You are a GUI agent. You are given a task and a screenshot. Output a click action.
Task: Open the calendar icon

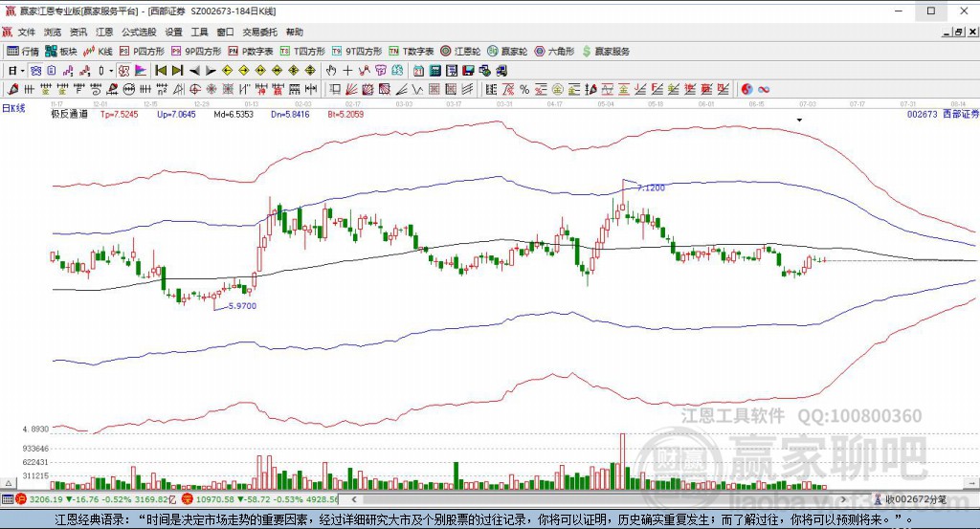click(418, 71)
